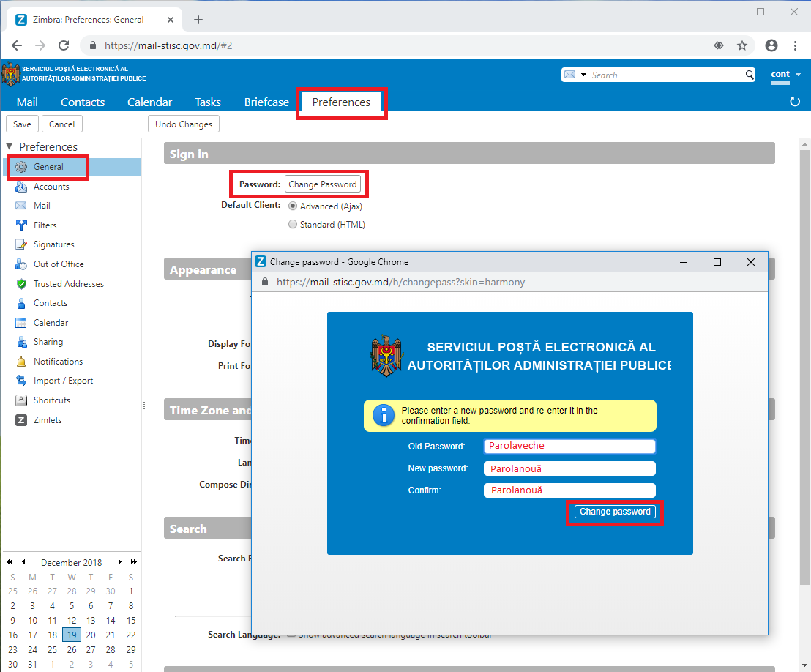The height and width of the screenshot is (672, 811).
Task: Switch to the Calendar tab
Action: (149, 102)
